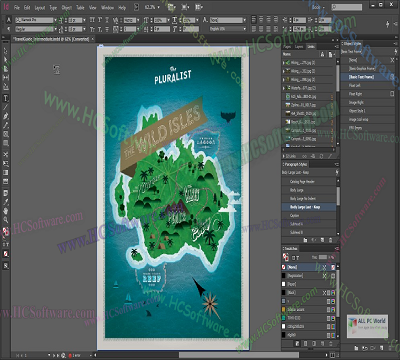This screenshot has width=400, height=360.
Task: Select the Pencil tool
Action: pyautogui.click(x=6, y=125)
